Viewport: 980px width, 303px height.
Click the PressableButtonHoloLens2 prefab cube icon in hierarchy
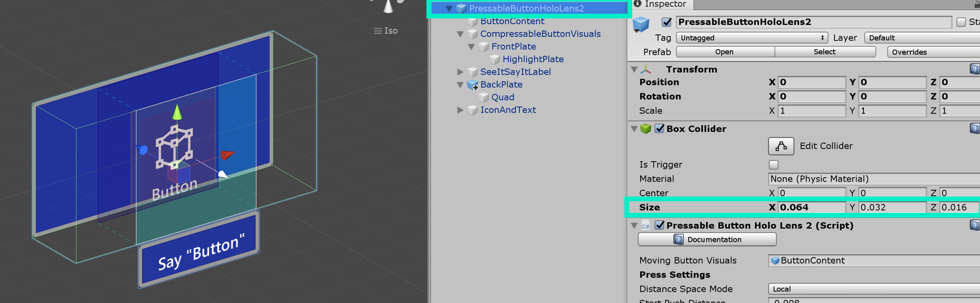click(x=462, y=8)
